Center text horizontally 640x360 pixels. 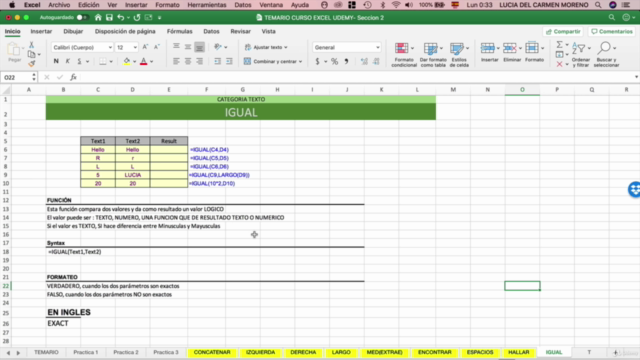188,61
